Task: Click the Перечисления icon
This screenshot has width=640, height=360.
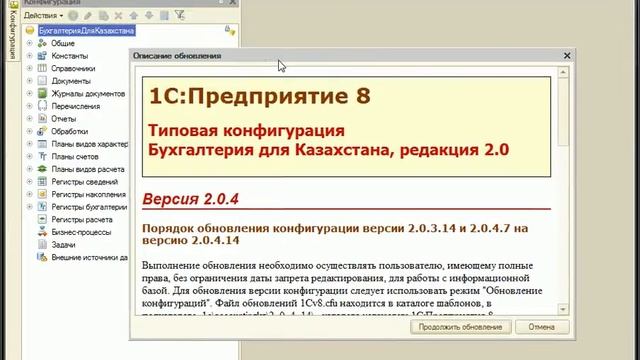Action: (x=42, y=106)
